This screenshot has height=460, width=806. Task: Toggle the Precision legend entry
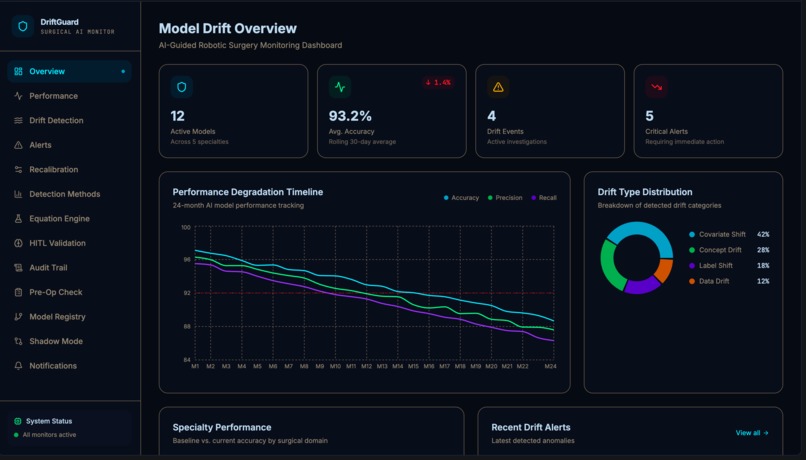[x=505, y=197]
